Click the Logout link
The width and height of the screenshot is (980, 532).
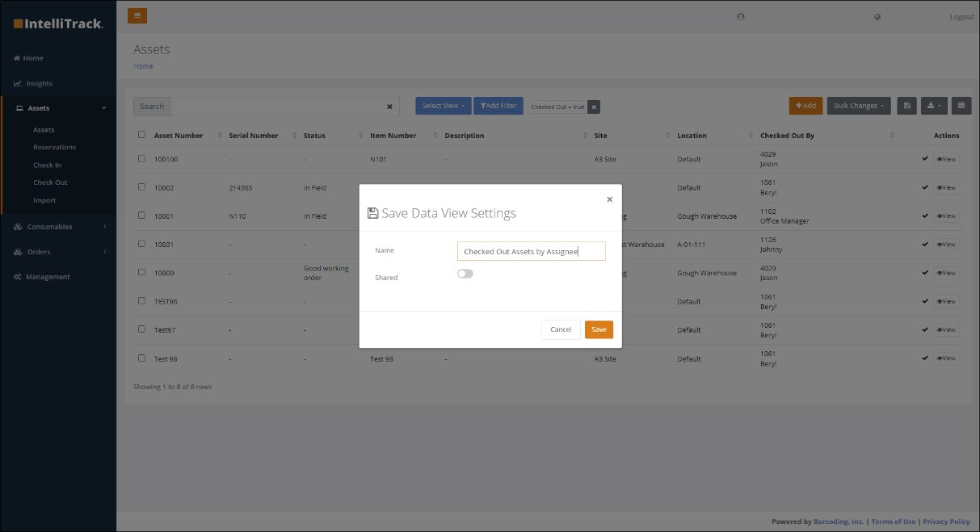[x=961, y=17]
